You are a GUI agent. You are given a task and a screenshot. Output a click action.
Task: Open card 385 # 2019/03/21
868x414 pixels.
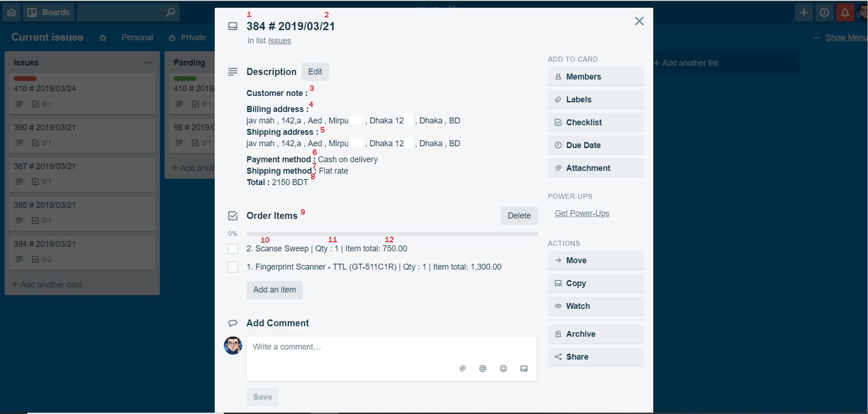[82, 213]
